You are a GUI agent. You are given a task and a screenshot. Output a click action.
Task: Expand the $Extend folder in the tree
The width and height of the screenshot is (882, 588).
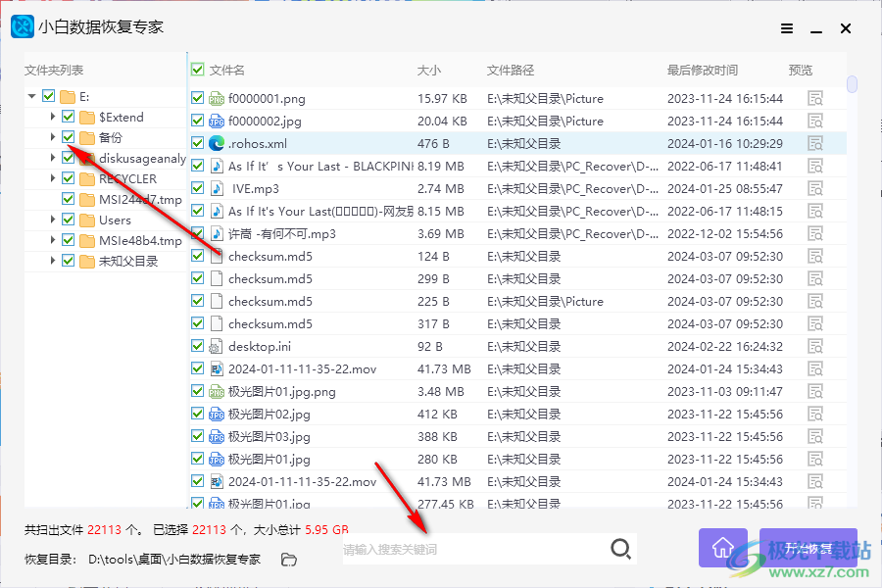pos(54,117)
